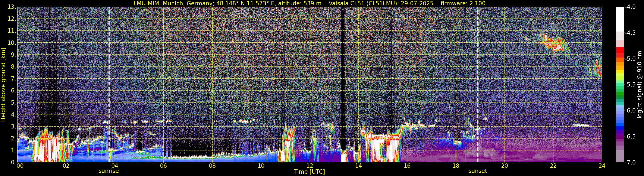Image resolution: width=644 pixels, height=176 pixels.
Task: Click the "-5.5" colorbar tick label
Action: 630,85
